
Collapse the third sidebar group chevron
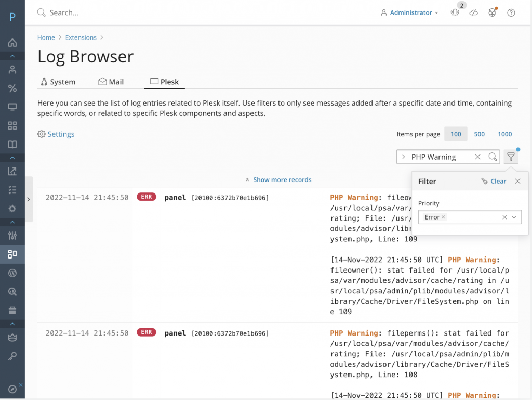pos(12,222)
